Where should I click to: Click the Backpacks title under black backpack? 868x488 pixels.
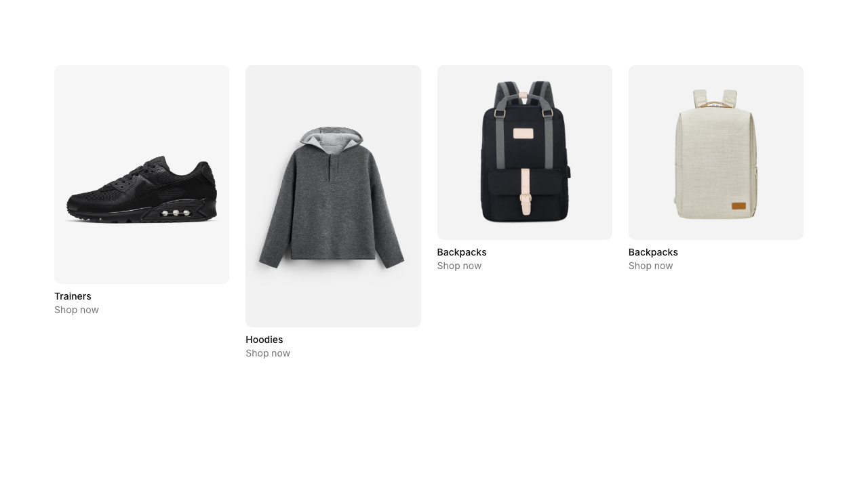462,252
